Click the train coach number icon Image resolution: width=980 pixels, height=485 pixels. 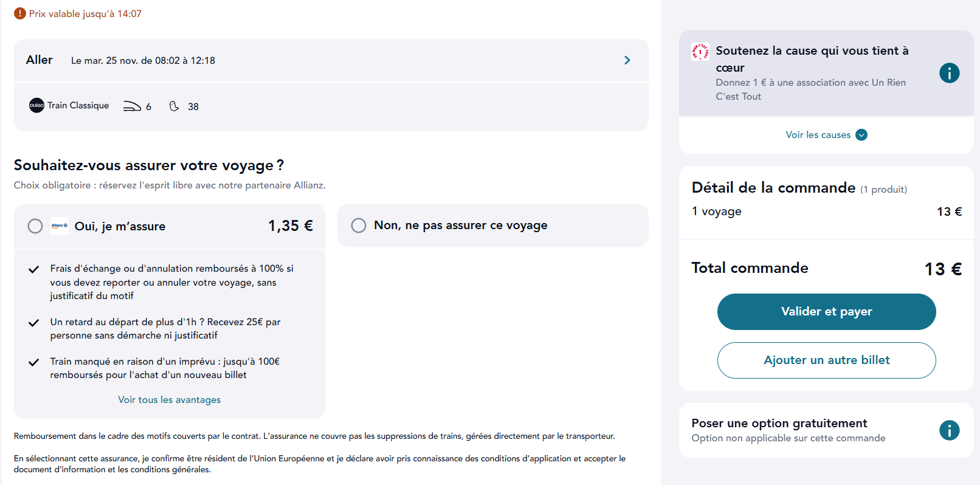[132, 106]
